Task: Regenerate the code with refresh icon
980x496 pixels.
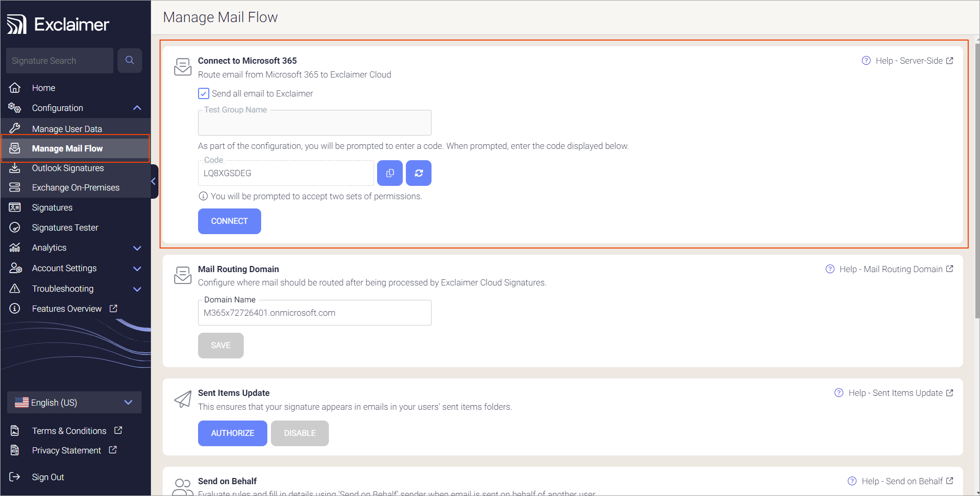Action: point(418,173)
